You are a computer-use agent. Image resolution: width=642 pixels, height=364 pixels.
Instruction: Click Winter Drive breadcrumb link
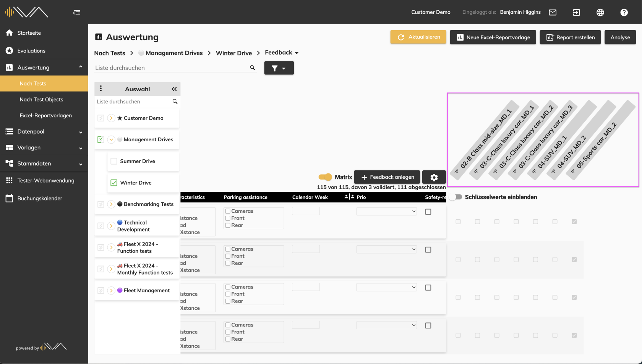click(234, 53)
